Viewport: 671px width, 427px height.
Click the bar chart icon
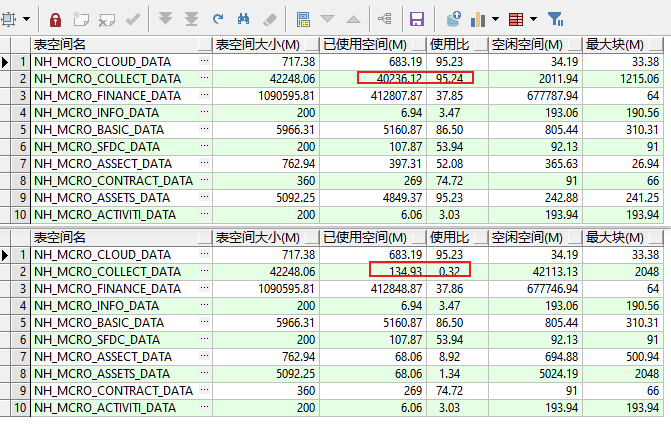(x=478, y=19)
